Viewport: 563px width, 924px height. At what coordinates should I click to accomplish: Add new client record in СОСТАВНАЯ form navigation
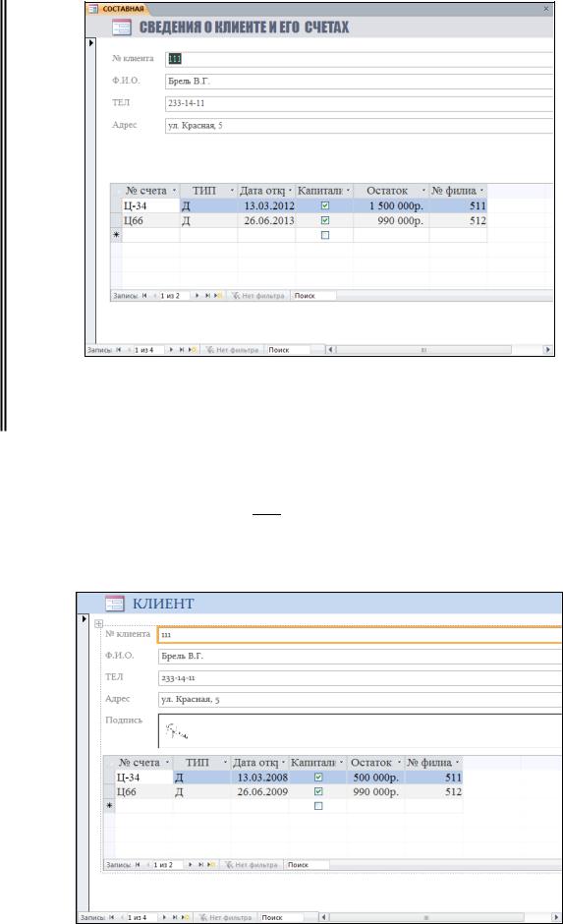tap(192, 350)
